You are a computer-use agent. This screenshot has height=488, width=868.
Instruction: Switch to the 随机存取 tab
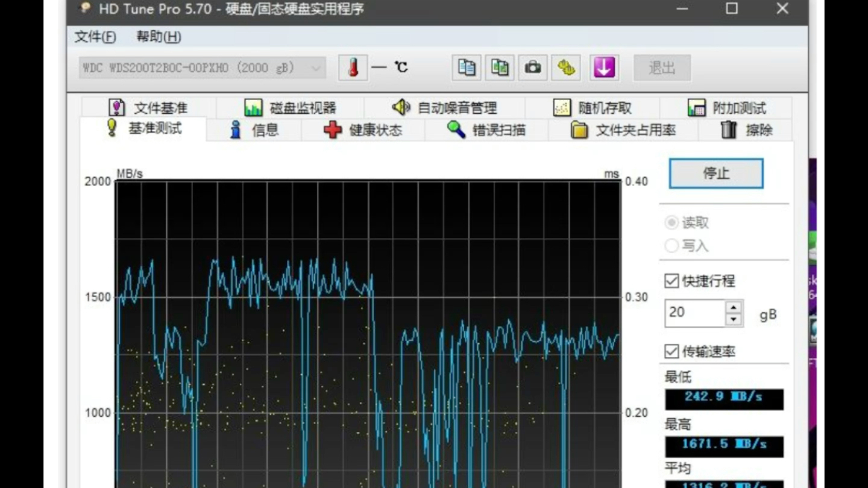[x=593, y=108]
